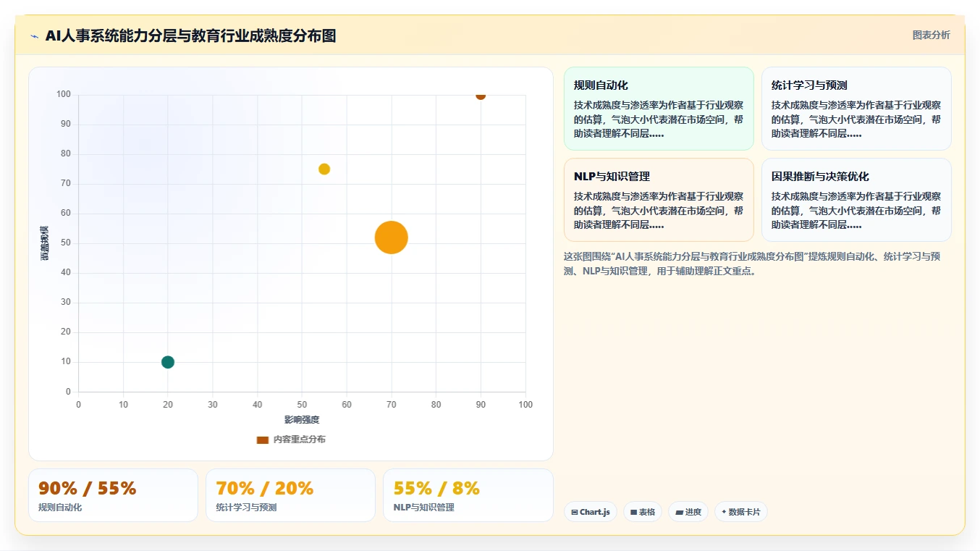Click the teal bubble in the chart
This screenshot has height=551, width=980.
168,362
